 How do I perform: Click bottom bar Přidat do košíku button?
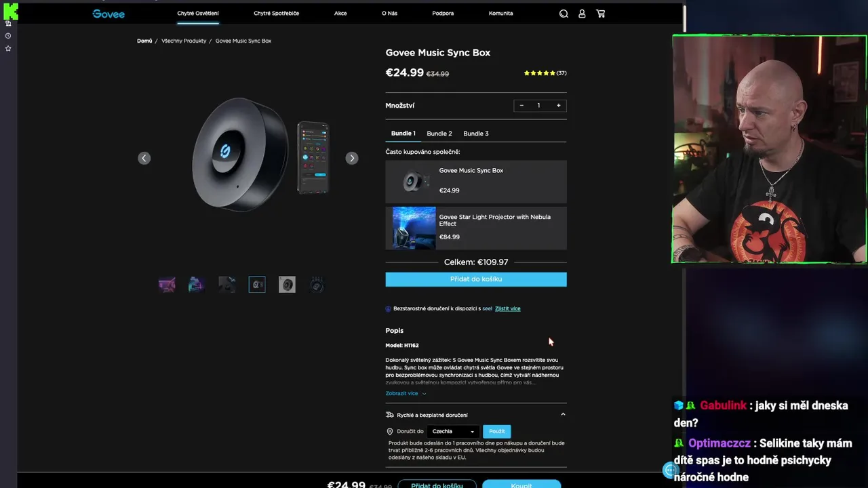437,485
